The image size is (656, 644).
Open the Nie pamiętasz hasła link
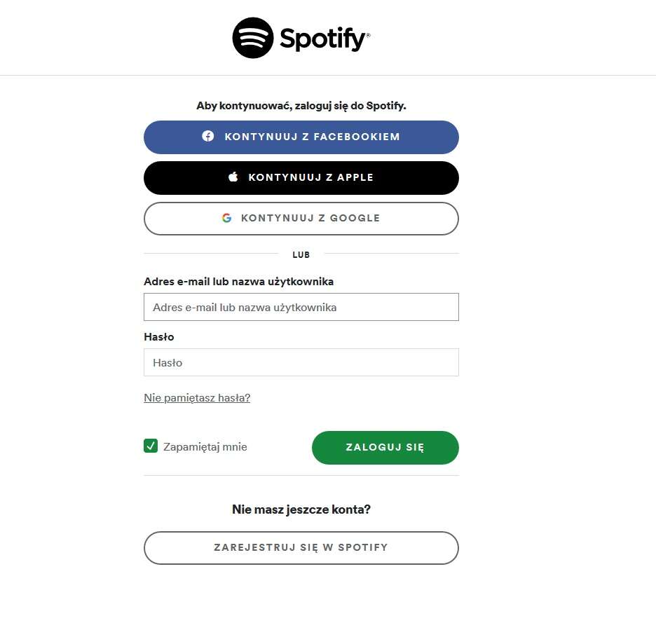click(196, 397)
